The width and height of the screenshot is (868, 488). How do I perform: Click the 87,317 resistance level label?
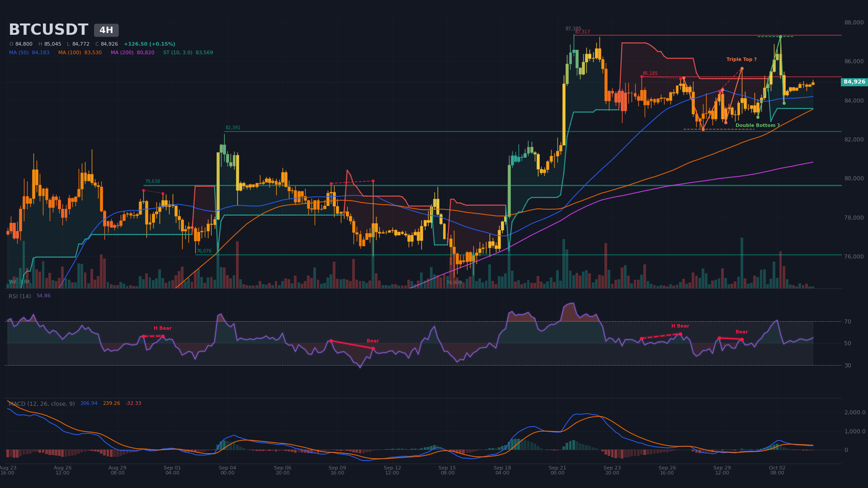(582, 32)
